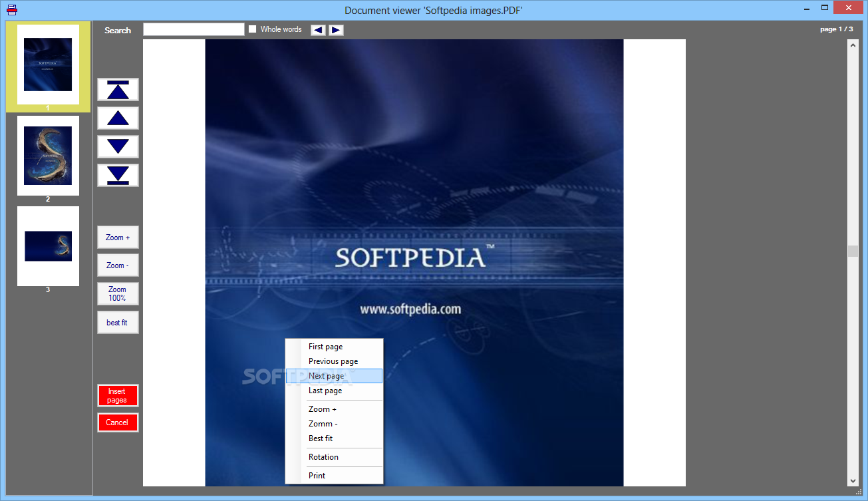Click the vertical scrollbar thumb
The image size is (868, 501).
click(853, 251)
